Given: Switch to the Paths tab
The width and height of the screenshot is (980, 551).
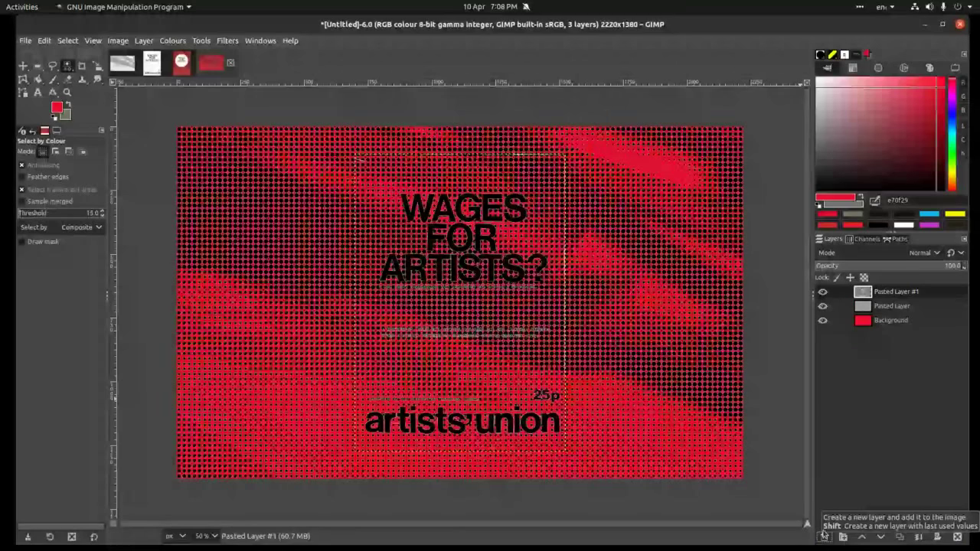Looking at the screenshot, I should (x=896, y=239).
